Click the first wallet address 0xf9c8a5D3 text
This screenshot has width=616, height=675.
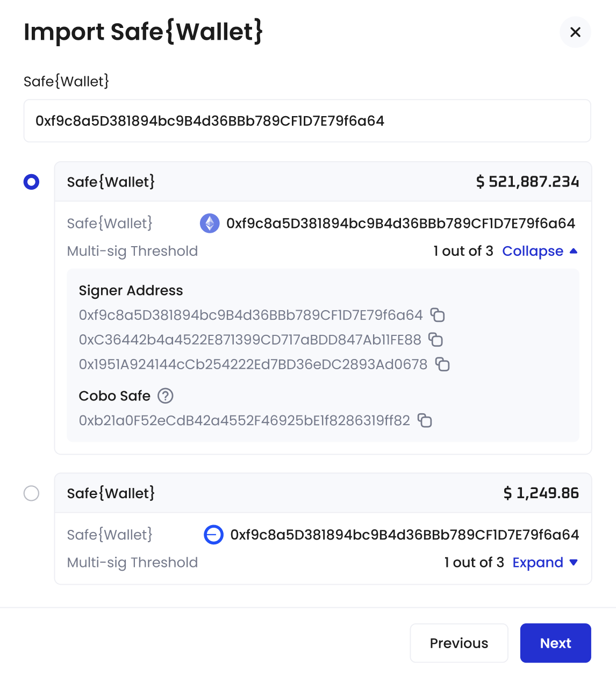[401, 224]
